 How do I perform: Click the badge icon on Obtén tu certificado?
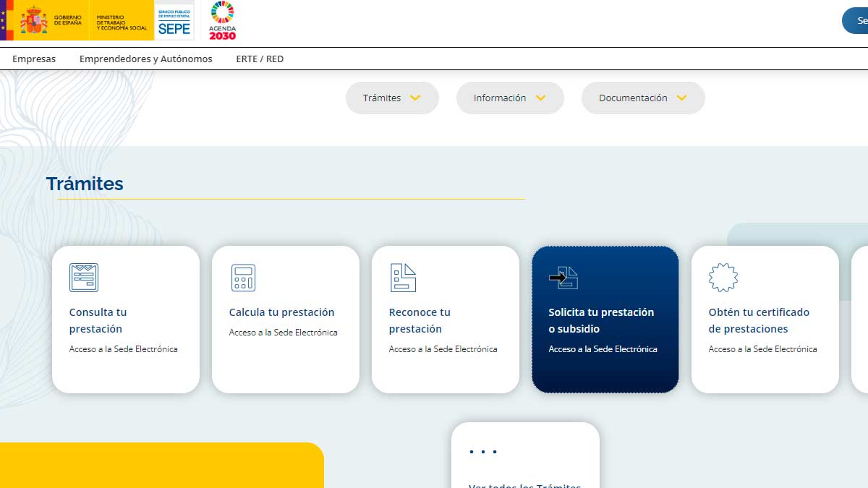click(x=722, y=277)
